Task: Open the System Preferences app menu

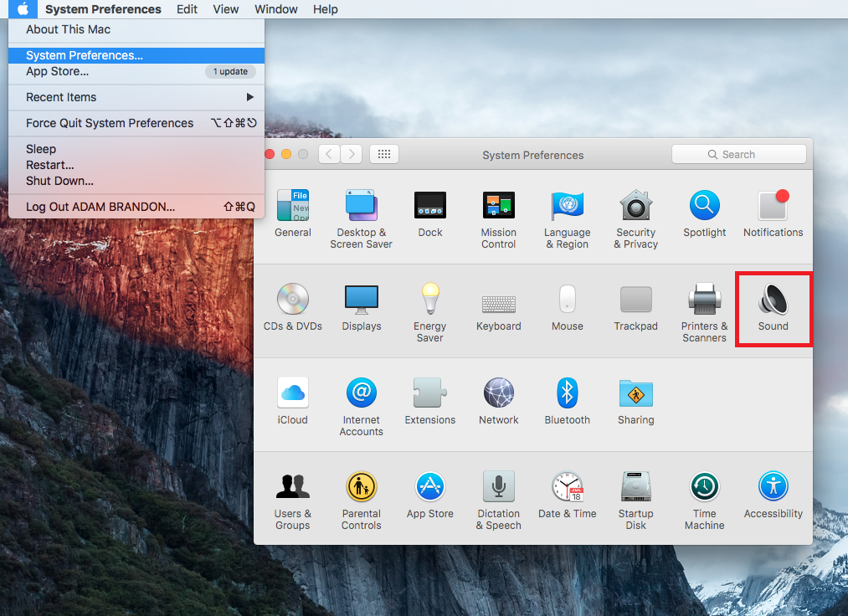Action: (x=103, y=9)
